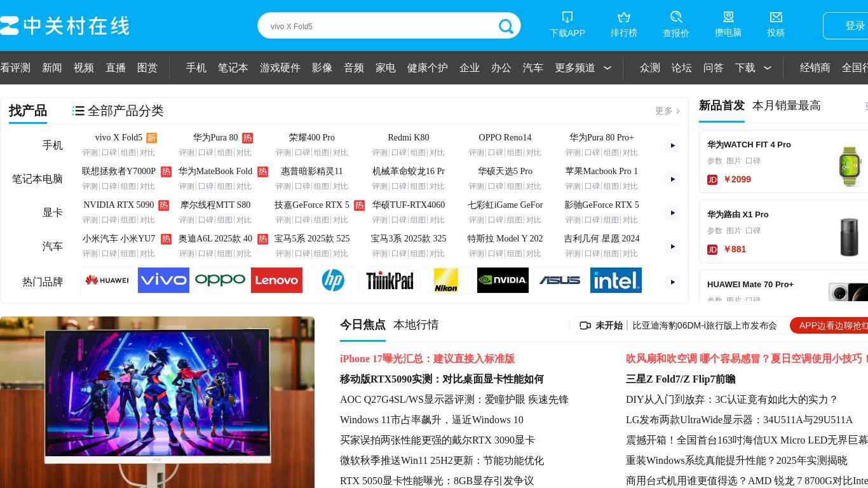Viewport: 868px width, 488px height.
Task: Open iPhone 17曝光汇总 headline
Action: pos(427,359)
